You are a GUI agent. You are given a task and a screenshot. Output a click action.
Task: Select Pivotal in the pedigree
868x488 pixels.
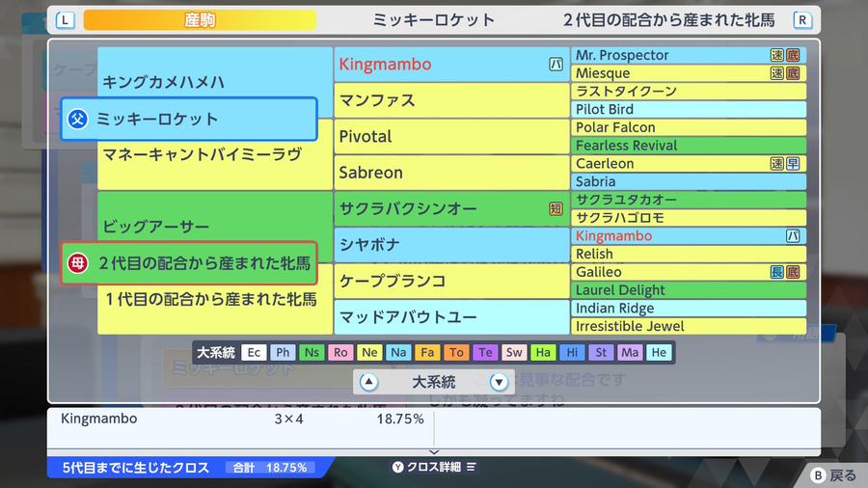click(x=451, y=136)
